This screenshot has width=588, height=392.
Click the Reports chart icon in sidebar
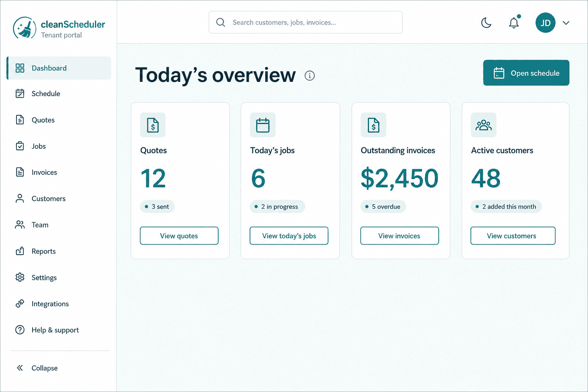point(20,251)
